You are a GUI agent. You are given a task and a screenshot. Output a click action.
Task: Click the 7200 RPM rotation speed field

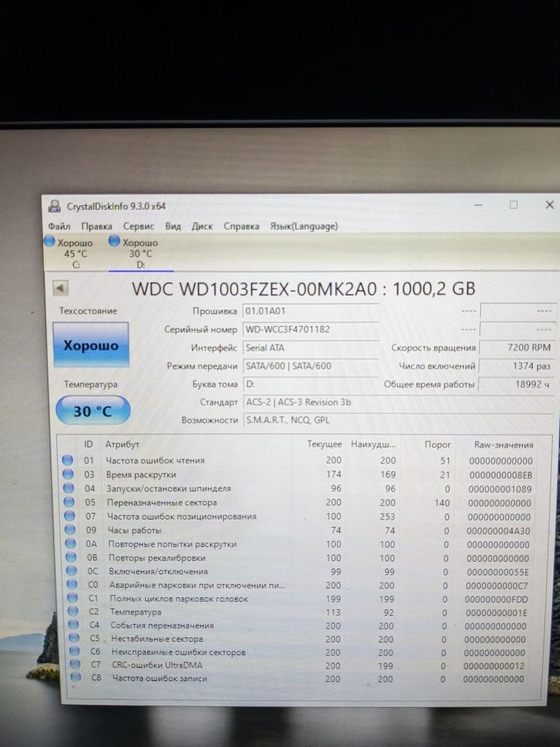point(517,348)
